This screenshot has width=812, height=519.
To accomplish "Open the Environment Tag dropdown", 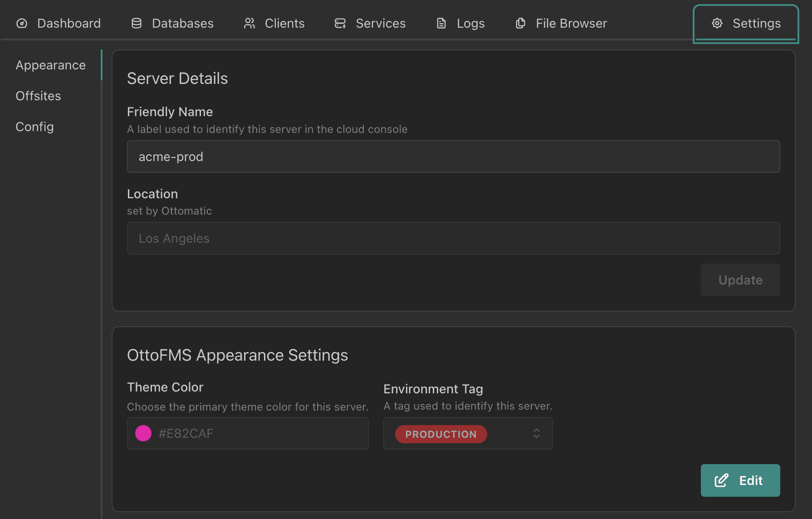I will pyautogui.click(x=468, y=434).
